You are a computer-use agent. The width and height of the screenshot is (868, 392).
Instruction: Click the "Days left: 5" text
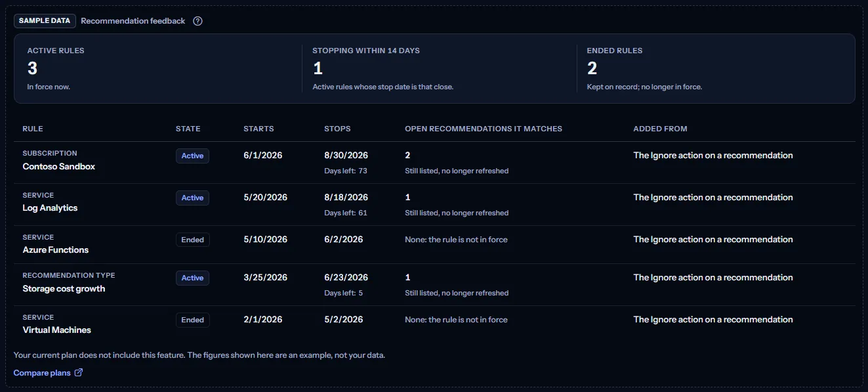(x=344, y=294)
